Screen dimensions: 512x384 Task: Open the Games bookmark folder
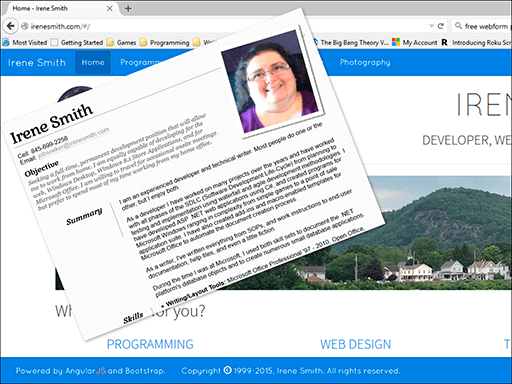[121, 42]
